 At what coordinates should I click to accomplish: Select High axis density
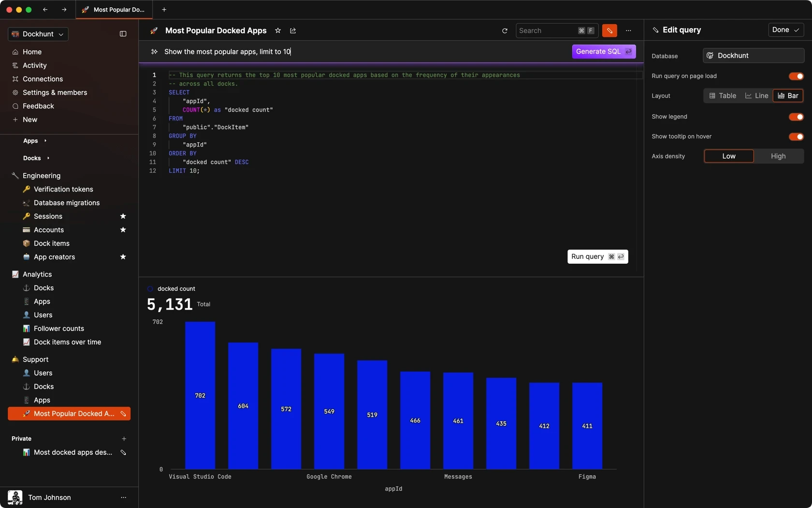point(778,156)
